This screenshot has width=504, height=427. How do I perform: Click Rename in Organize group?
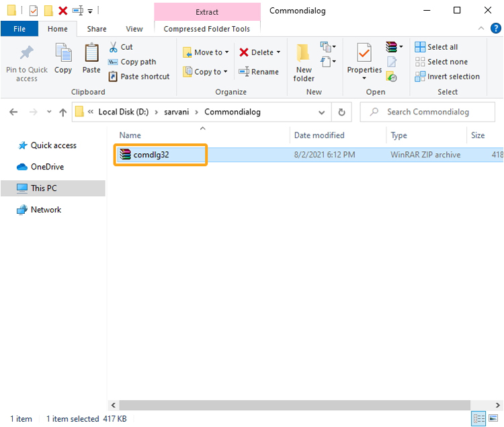pos(259,72)
